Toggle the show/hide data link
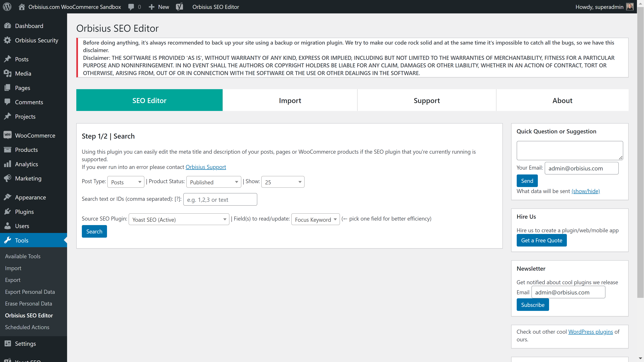644x362 pixels. (585, 191)
